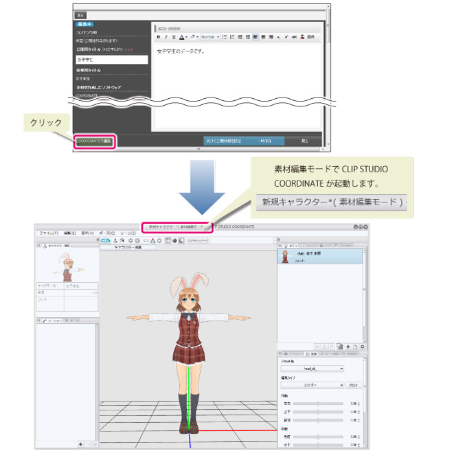Open the ポーズ(C) menu

coord(107,233)
